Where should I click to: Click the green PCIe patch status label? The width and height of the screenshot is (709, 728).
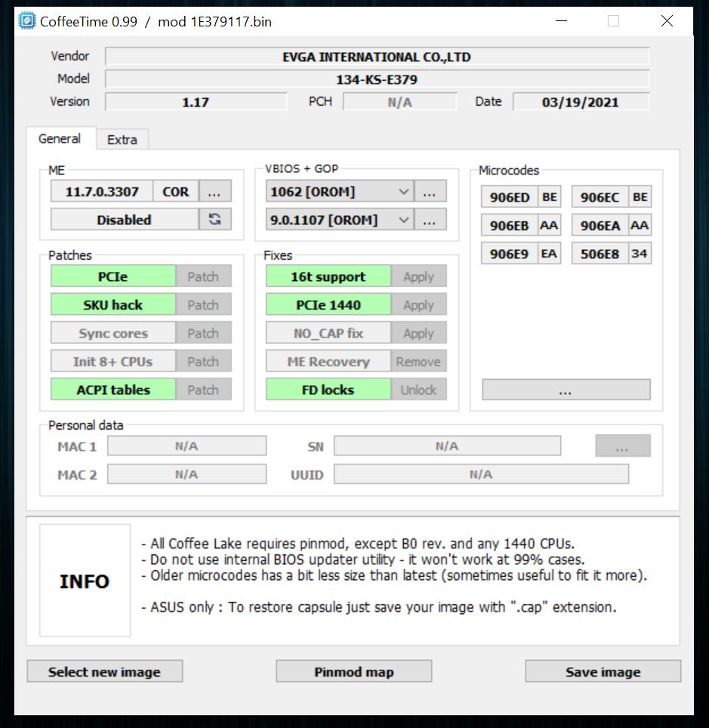click(113, 276)
